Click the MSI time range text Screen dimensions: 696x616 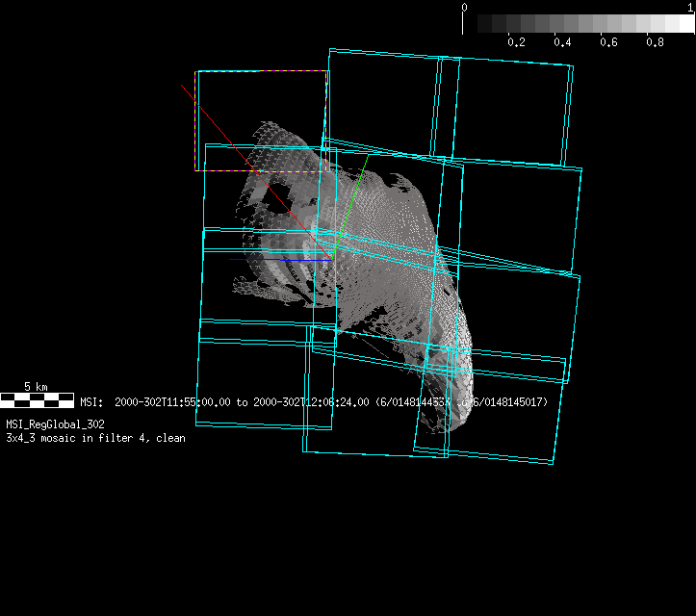point(314,402)
